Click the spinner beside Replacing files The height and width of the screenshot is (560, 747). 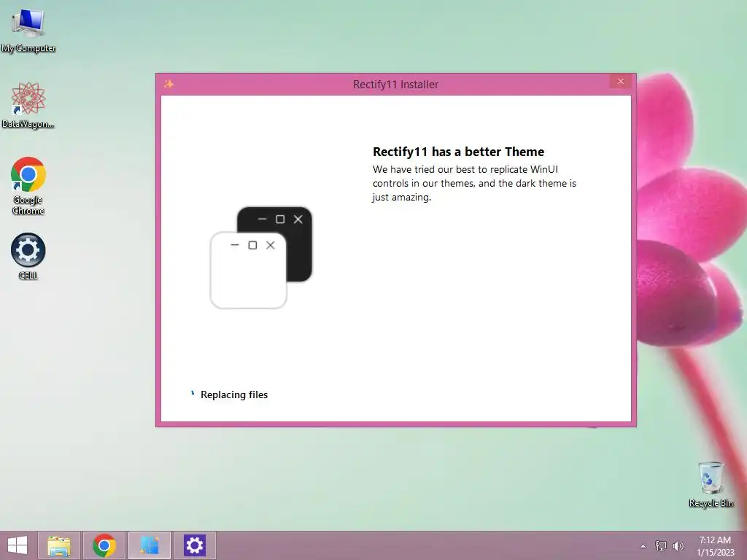coord(193,394)
